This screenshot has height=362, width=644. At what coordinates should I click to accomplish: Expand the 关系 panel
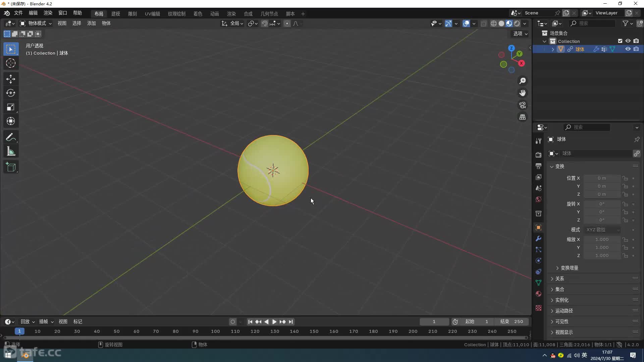557,279
